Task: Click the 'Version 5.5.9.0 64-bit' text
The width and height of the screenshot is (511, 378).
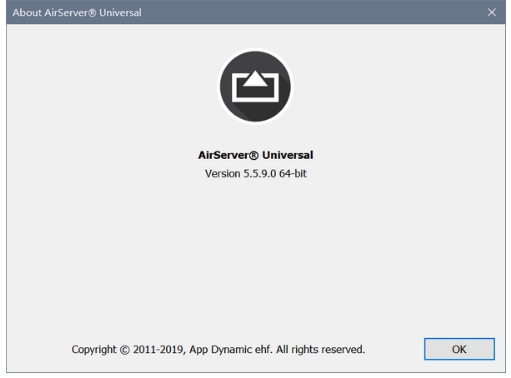Action: coord(256,173)
